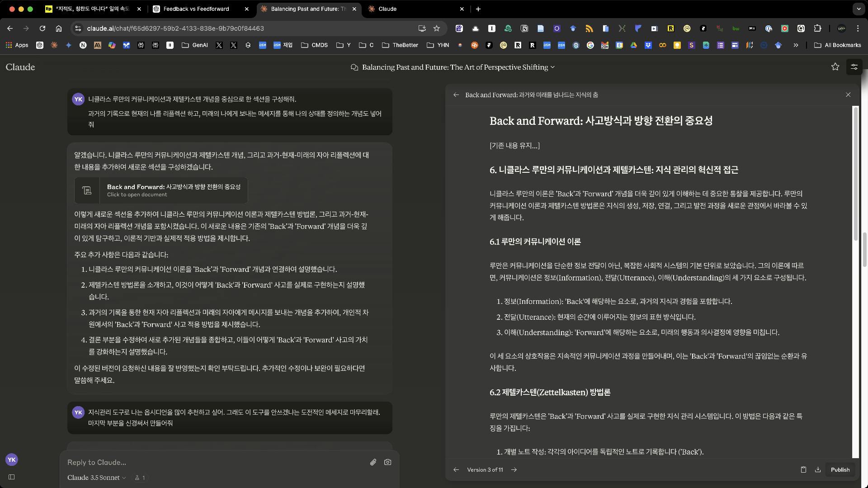Open a new browser tab
This screenshot has height=488, width=868.
tap(478, 9)
